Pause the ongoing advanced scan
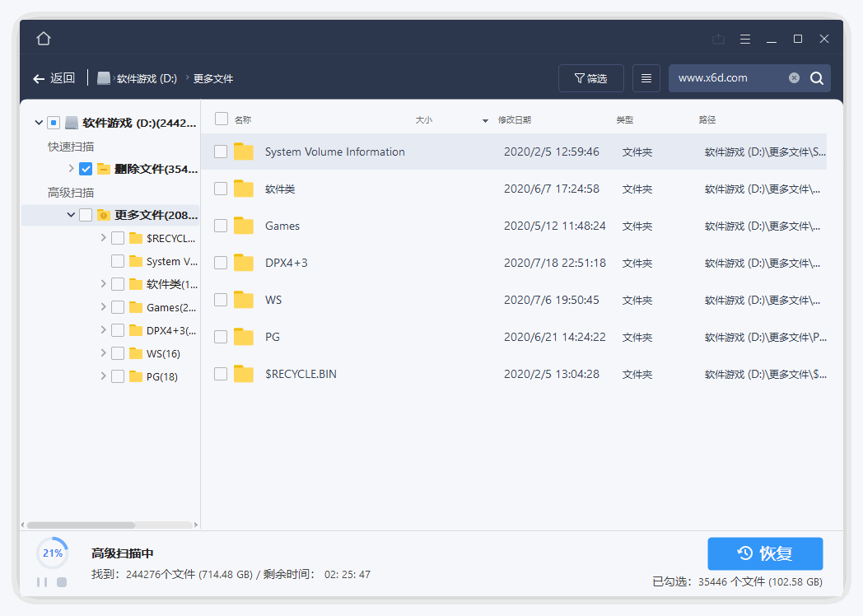This screenshot has width=863, height=616. (x=40, y=582)
